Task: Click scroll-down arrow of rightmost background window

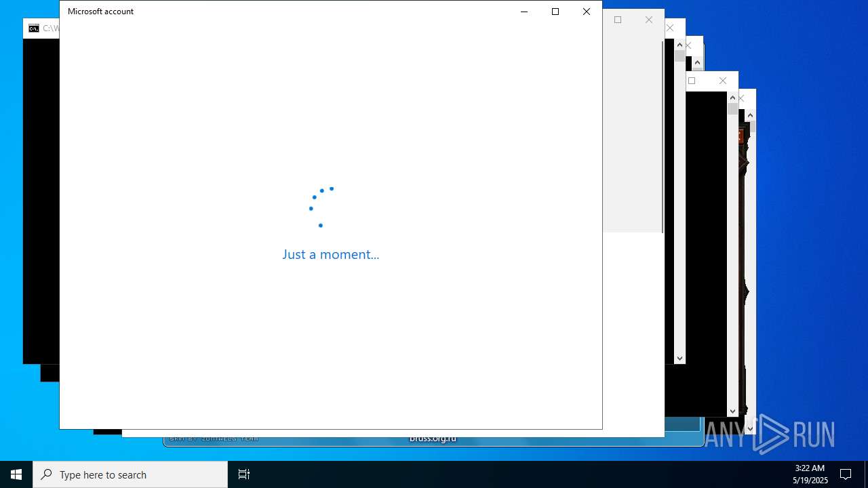Action: pos(750,428)
